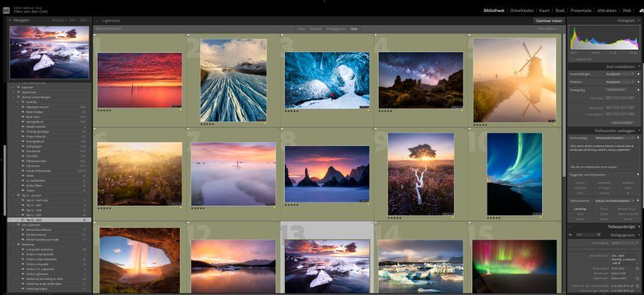The image size is (644, 295).
Task: Expand the Kalender collection set
Action: pos(14,87)
